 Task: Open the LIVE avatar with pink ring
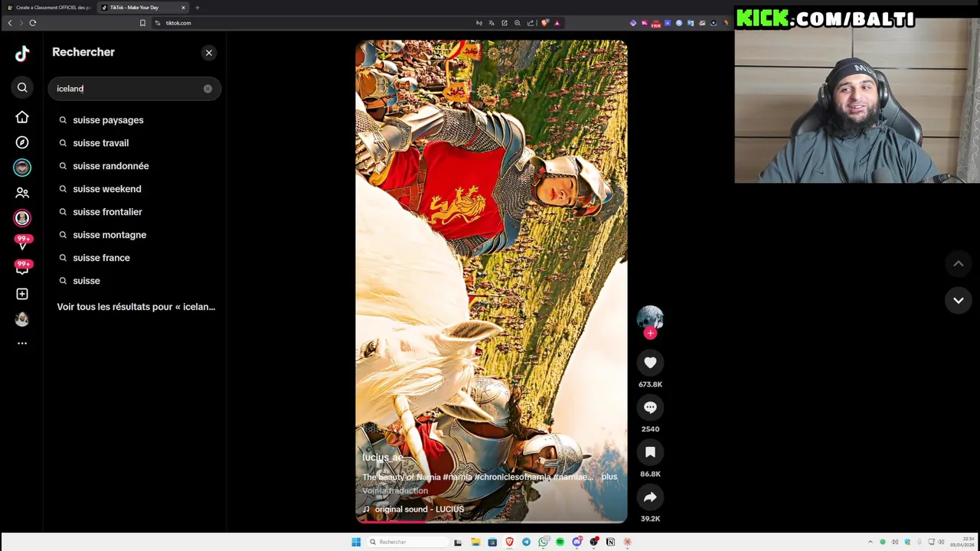tap(22, 218)
